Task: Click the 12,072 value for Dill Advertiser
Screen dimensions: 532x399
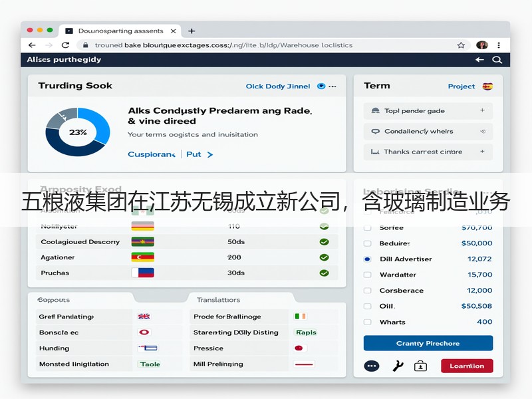Action: coord(479,259)
